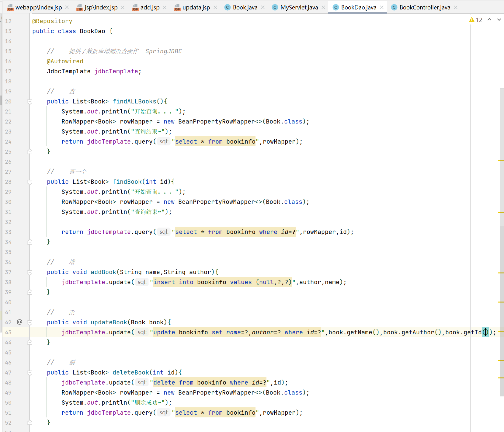Click the jdbcTemplate field name on line 17
This screenshot has height=432, width=504.
pyautogui.click(x=116, y=71)
